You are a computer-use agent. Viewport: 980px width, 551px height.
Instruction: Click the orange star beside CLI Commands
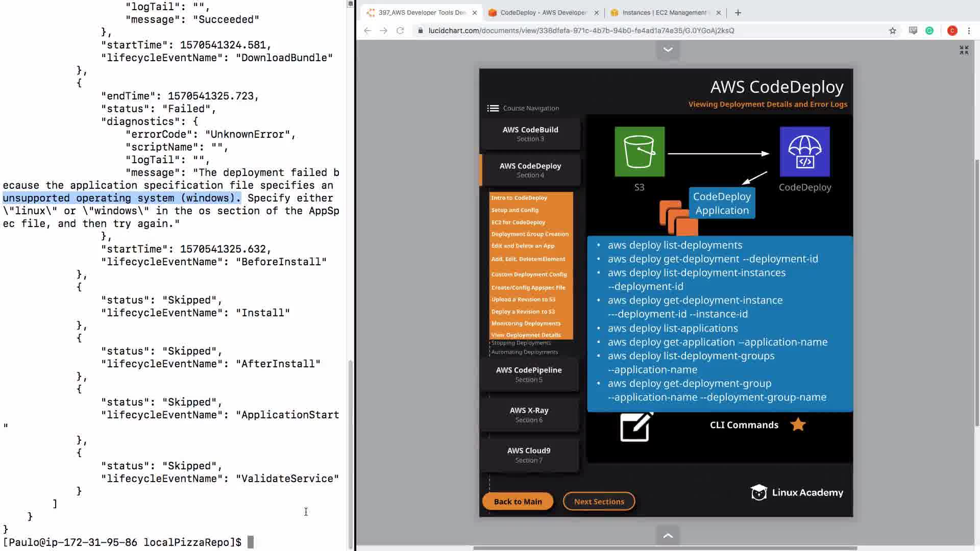[798, 424]
